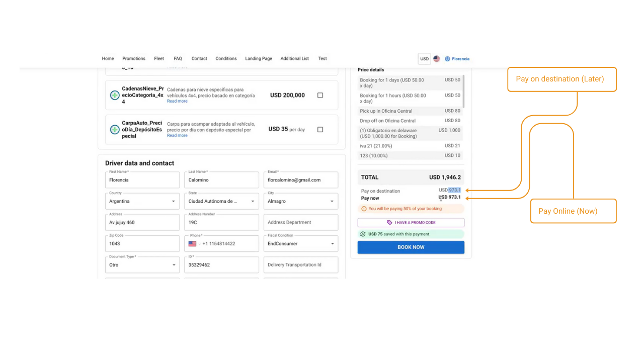Image resolution: width=644 pixels, height=362 pixels.
Task: Tick the CarpaAuto tent extra checkbox
Action: (x=320, y=130)
